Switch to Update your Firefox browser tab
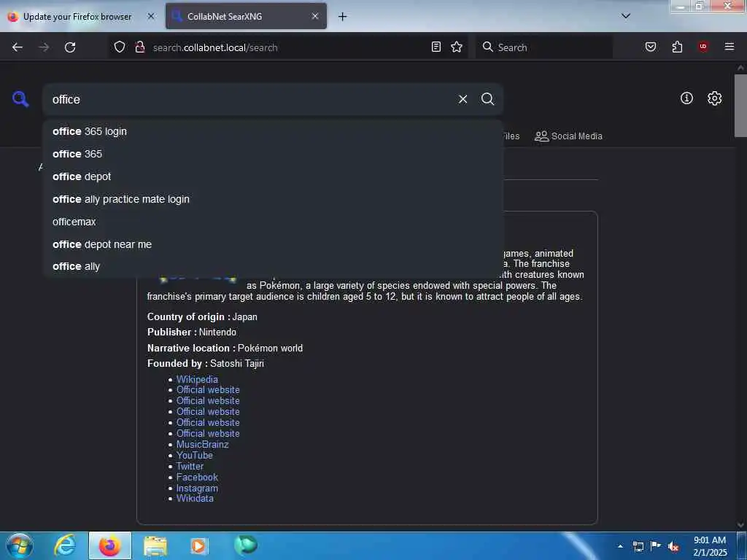The image size is (747, 560). pyautogui.click(x=77, y=17)
